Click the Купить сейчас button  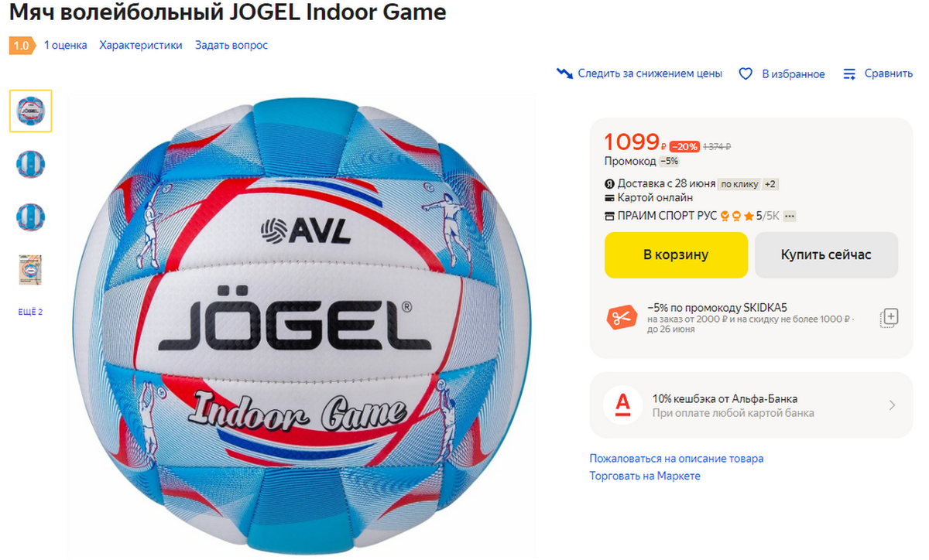tap(826, 254)
